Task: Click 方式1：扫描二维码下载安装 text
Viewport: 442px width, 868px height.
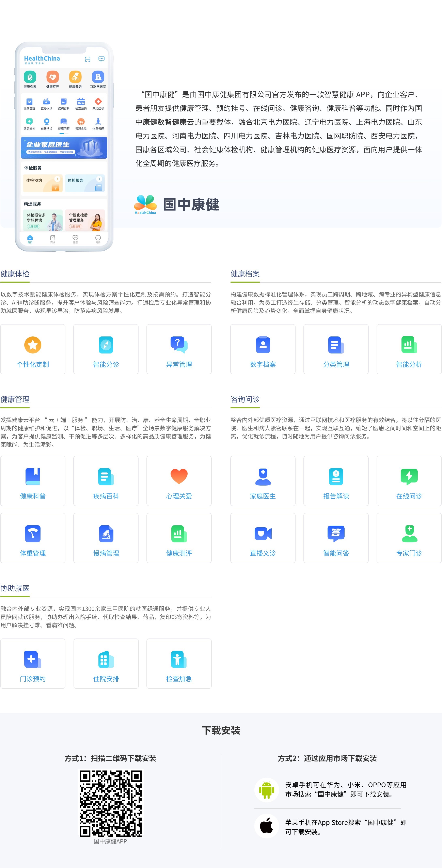Action: pyautogui.click(x=111, y=758)
